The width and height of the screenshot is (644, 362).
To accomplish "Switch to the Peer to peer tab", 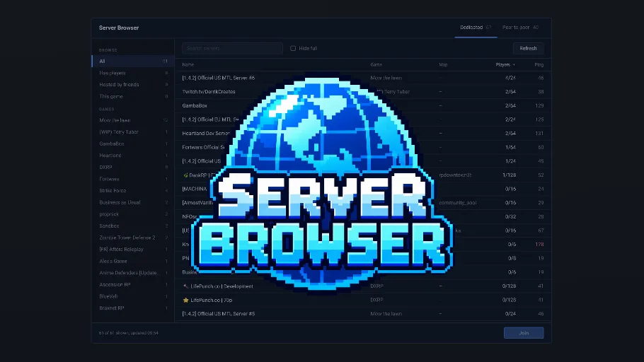I will [x=520, y=28].
